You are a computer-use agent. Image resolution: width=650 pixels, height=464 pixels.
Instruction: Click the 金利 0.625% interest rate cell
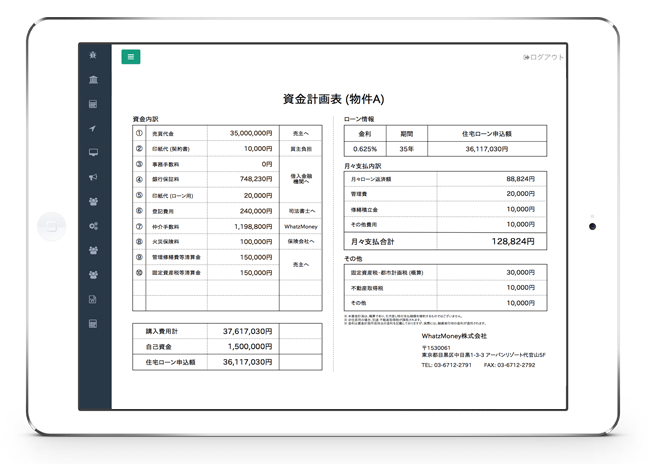tap(365, 149)
